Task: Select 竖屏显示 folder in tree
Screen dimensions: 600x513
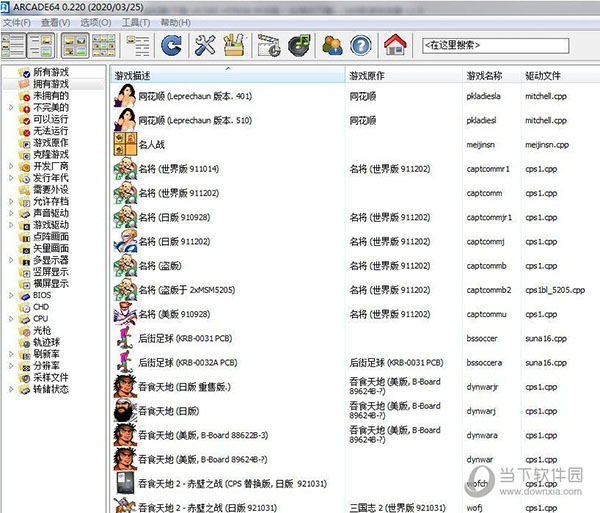Action: pyautogui.click(x=51, y=272)
